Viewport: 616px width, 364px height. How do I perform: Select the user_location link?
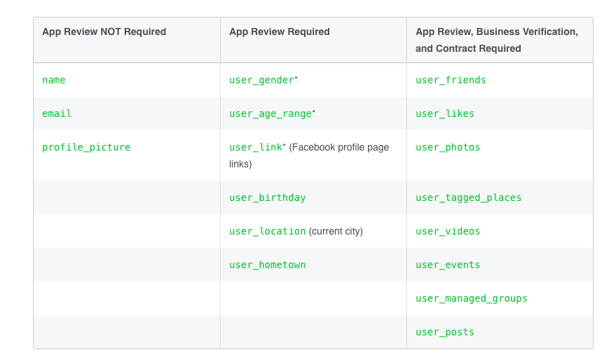point(268,232)
